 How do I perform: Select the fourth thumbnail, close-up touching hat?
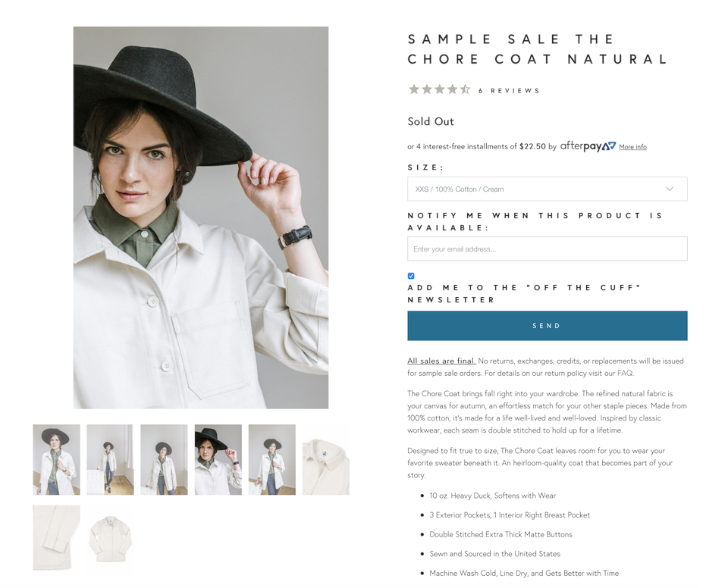click(x=218, y=459)
